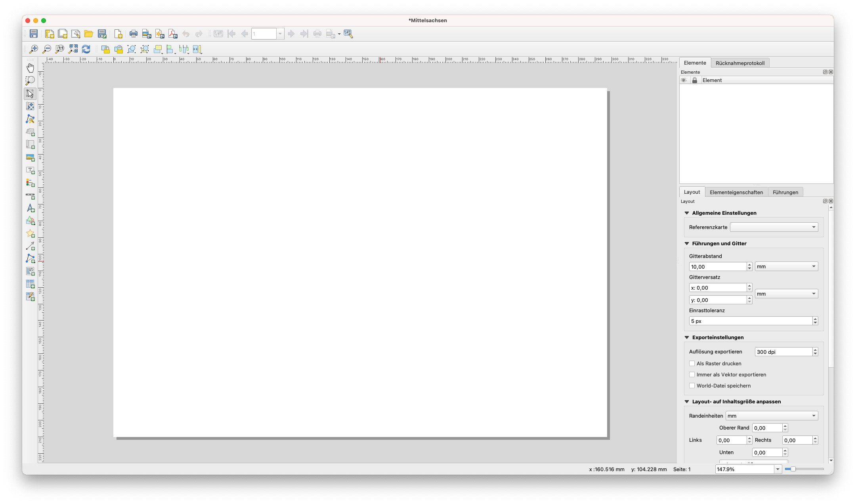Viewport: 856px width, 504px height.
Task: Add a marker star item
Action: [30, 234]
